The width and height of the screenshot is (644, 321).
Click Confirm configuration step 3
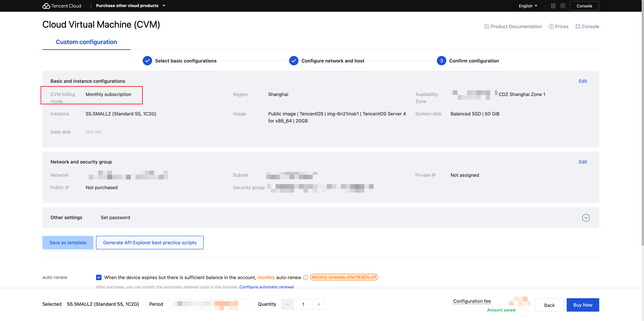pos(441,61)
